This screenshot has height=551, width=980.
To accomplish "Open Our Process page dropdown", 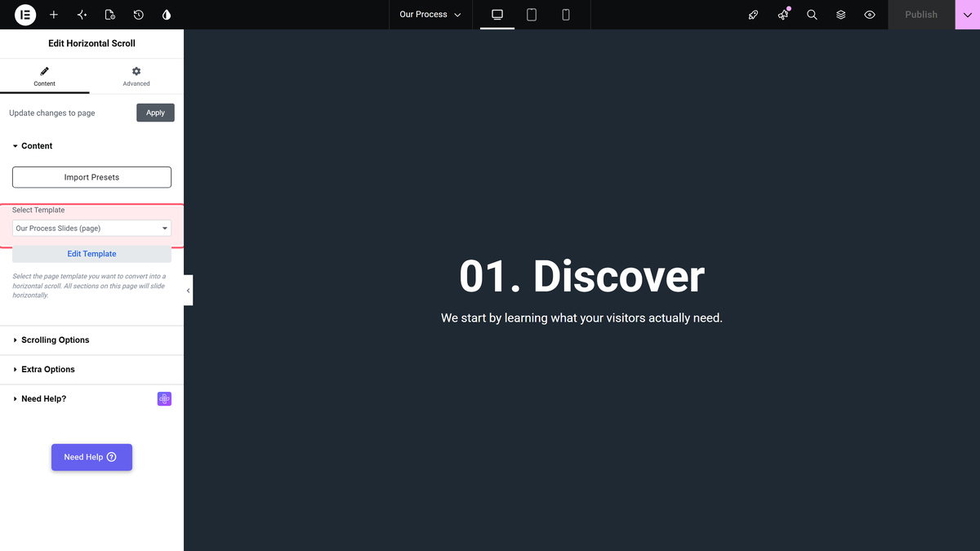I will click(x=430, y=15).
